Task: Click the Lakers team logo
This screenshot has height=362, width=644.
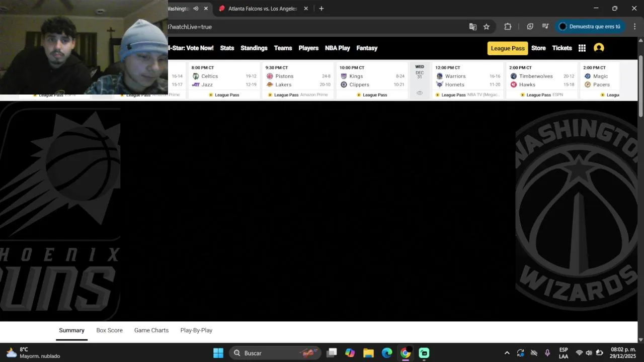Action: pyautogui.click(x=270, y=84)
